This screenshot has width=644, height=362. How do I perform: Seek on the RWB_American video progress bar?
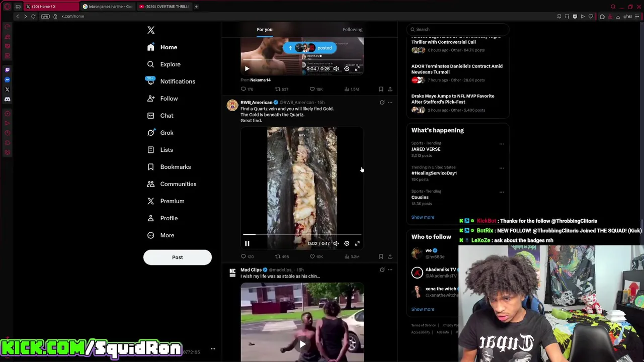pyautogui.click(x=302, y=235)
